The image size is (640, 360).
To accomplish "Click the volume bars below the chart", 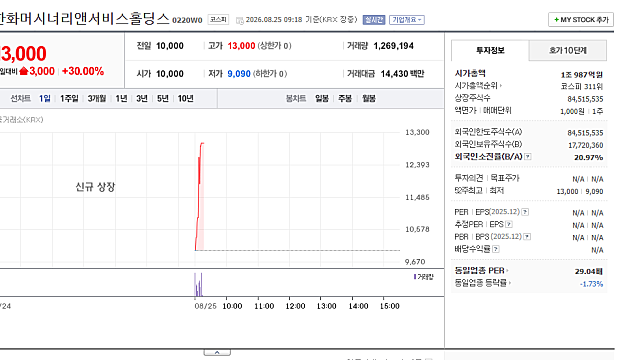I will (198, 284).
